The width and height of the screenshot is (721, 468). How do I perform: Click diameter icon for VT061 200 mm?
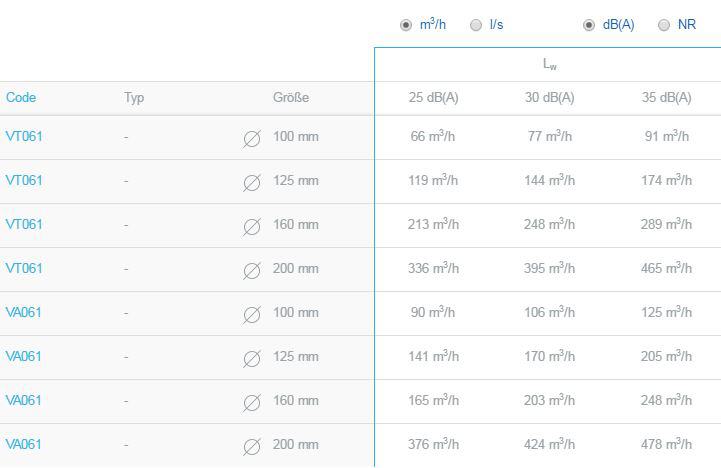coord(252,271)
